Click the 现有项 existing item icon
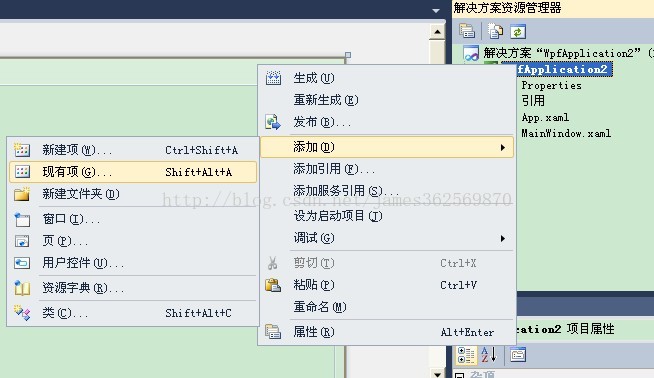Image resolution: width=654 pixels, height=378 pixels. coord(22,172)
